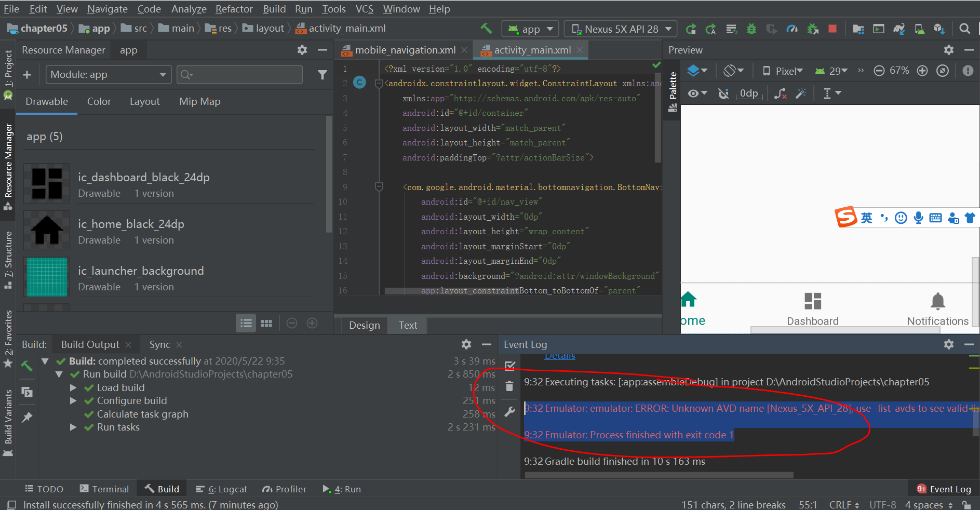980x510 pixels.
Task: Click the Run with Coverage icon
Action: point(772,29)
